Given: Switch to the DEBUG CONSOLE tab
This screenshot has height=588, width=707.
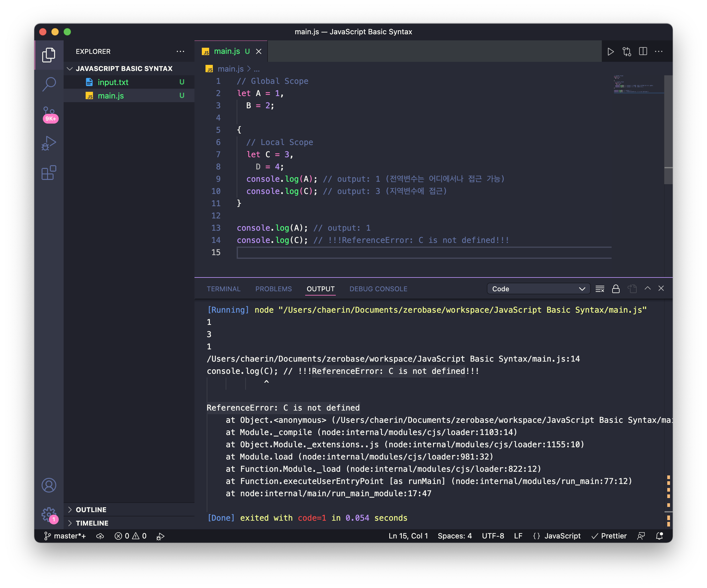Looking at the screenshot, I should 378,288.
